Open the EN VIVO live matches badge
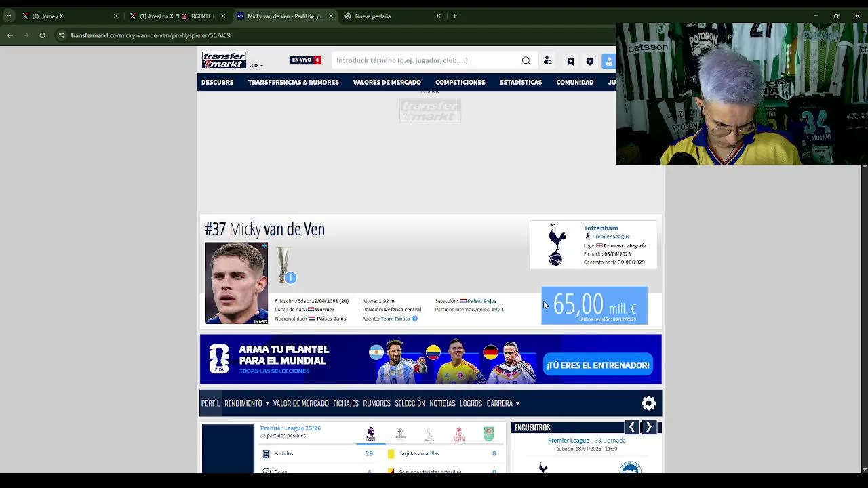The image size is (868, 488). coord(305,60)
